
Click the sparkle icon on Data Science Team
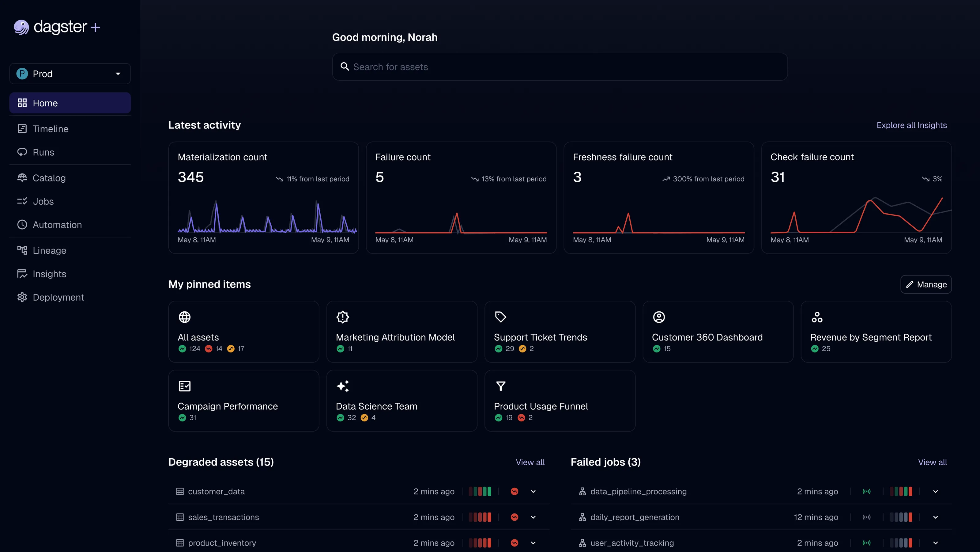point(342,386)
